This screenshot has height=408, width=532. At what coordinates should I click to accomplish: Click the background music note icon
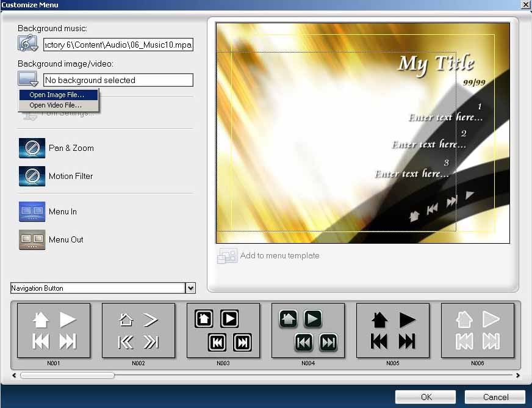click(x=28, y=45)
